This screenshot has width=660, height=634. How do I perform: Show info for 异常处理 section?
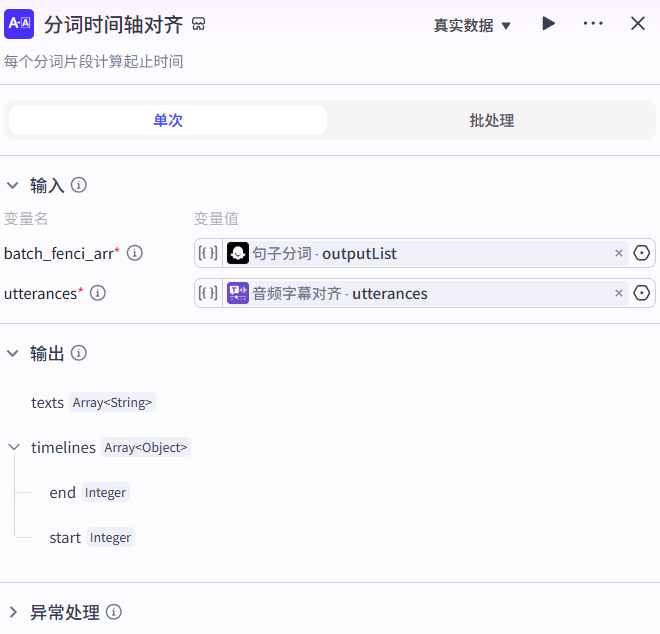[x=114, y=612]
